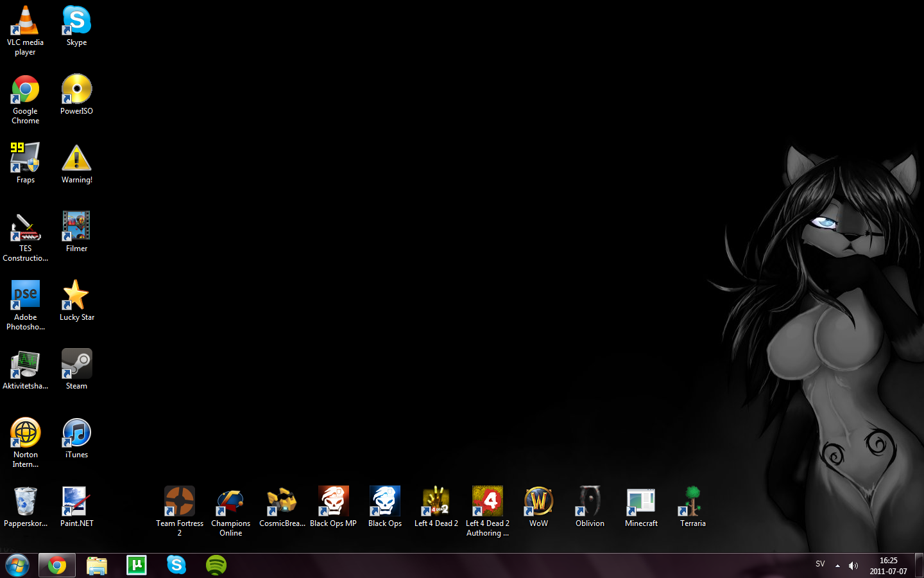Open the volume control speaker icon
This screenshot has height=578, width=924.
(x=853, y=566)
